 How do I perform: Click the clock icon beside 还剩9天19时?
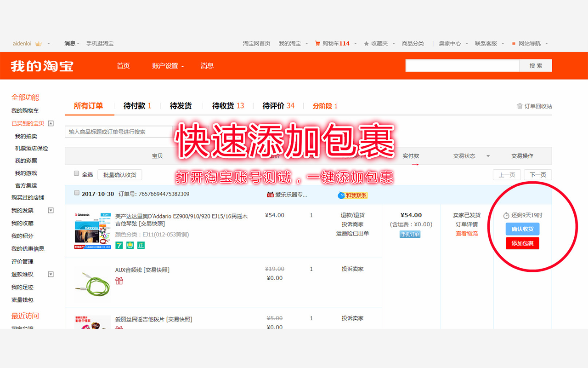506,215
